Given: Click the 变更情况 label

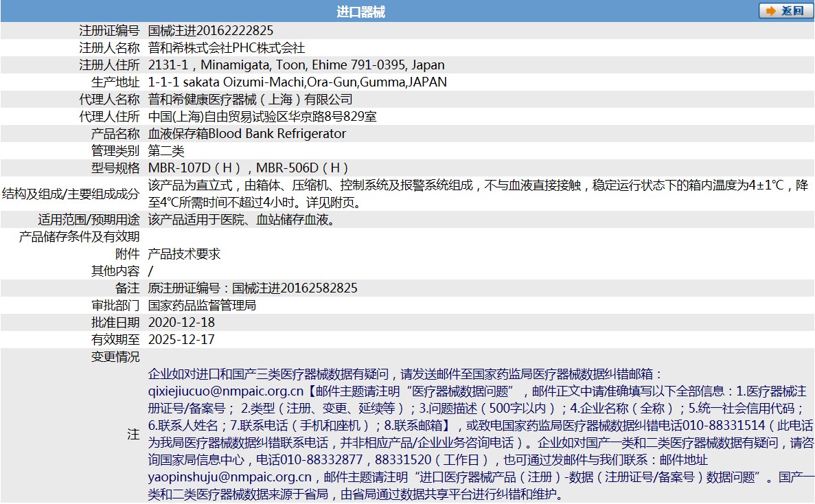Looking at the screenshot, I should pos(115,356).
